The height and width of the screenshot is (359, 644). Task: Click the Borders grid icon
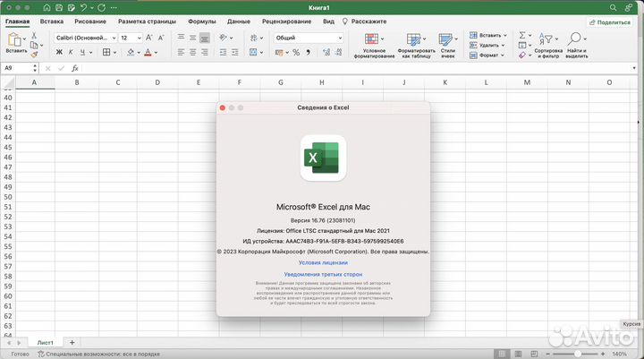(x=106, y=52)
